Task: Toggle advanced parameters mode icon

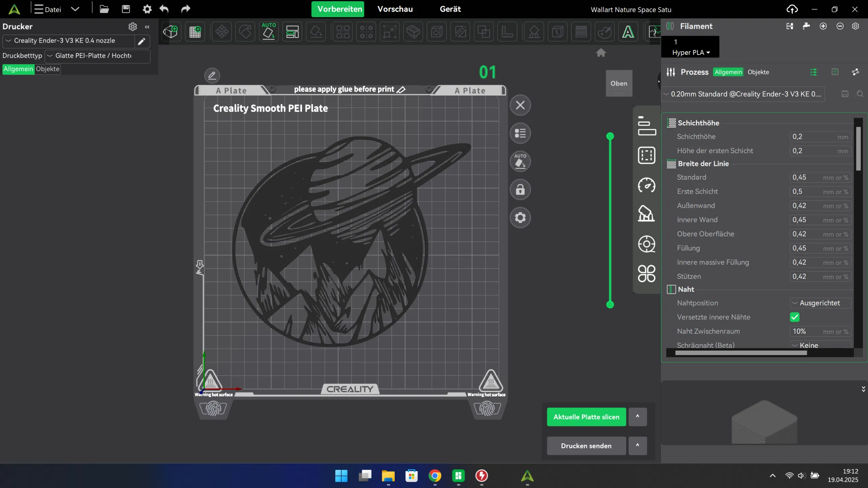Action: click(x=813, y=72)
